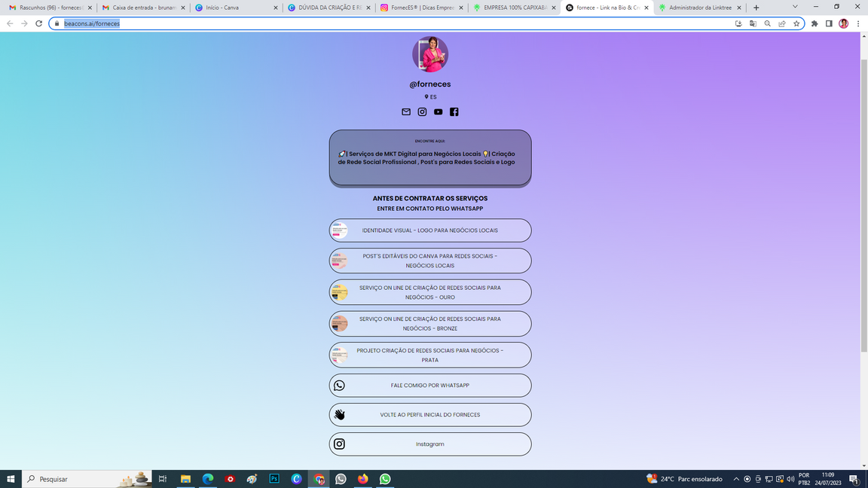
Task: Open Photoshop from the Windows taskbar
Action: point(274,479)
